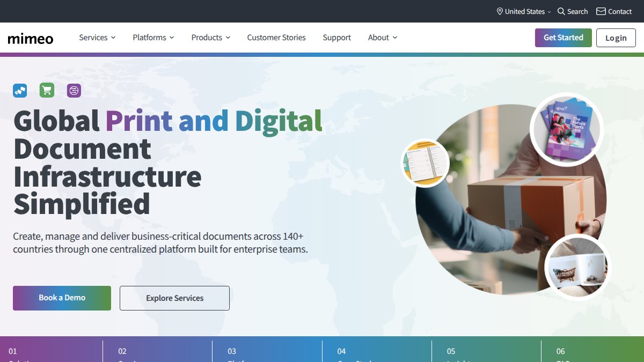This screenshot has height=362, width=644.
Task: Expand the About menu
Action: point(383,38)
